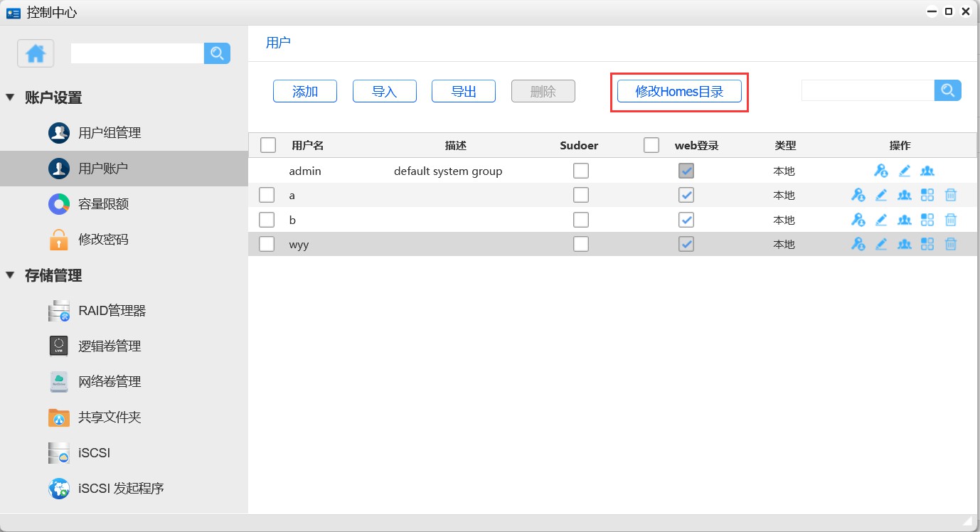Screen dimensions: 980x532
Task: Click the 添加 button
Action: [x=305, y=91]
